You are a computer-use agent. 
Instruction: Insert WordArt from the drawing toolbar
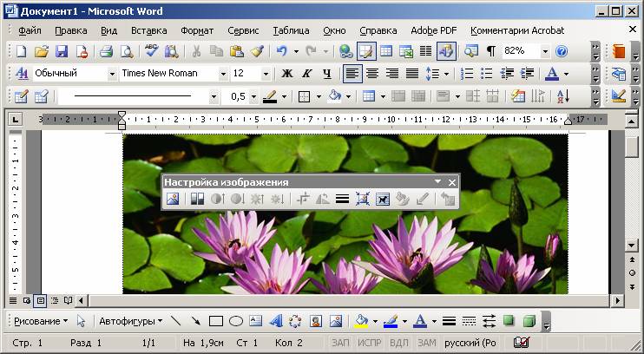click(275, 321)
